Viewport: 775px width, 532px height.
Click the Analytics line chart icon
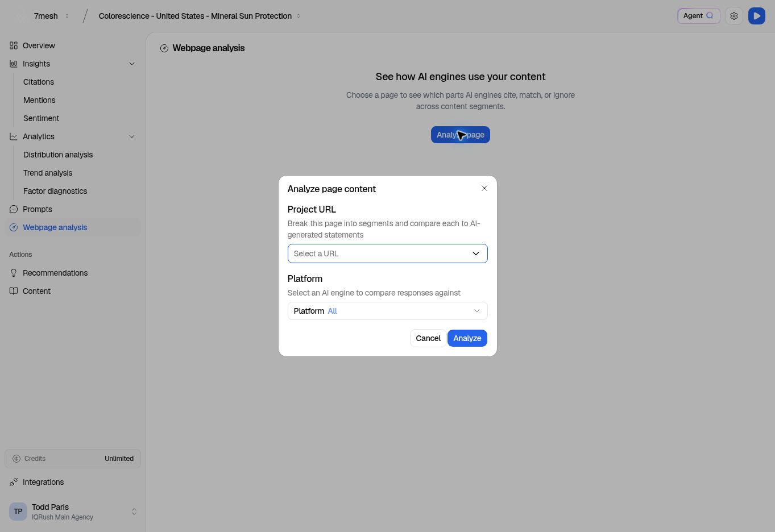(14, 136)
